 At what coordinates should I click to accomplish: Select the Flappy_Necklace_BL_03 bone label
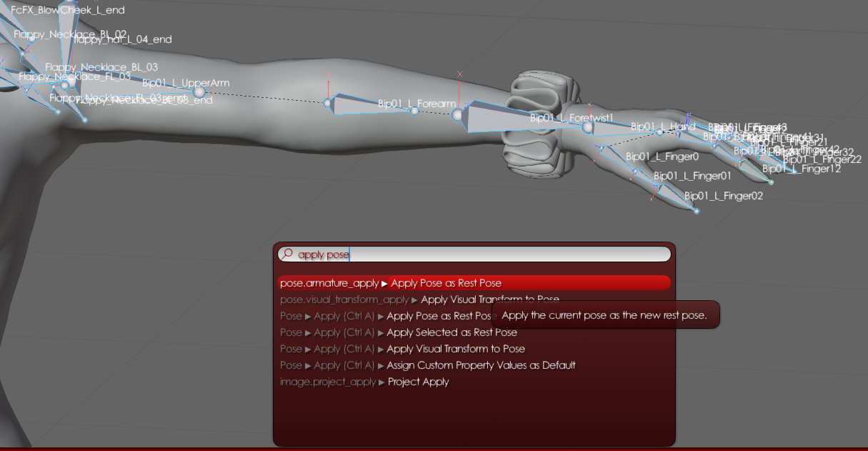pos(101,66)
